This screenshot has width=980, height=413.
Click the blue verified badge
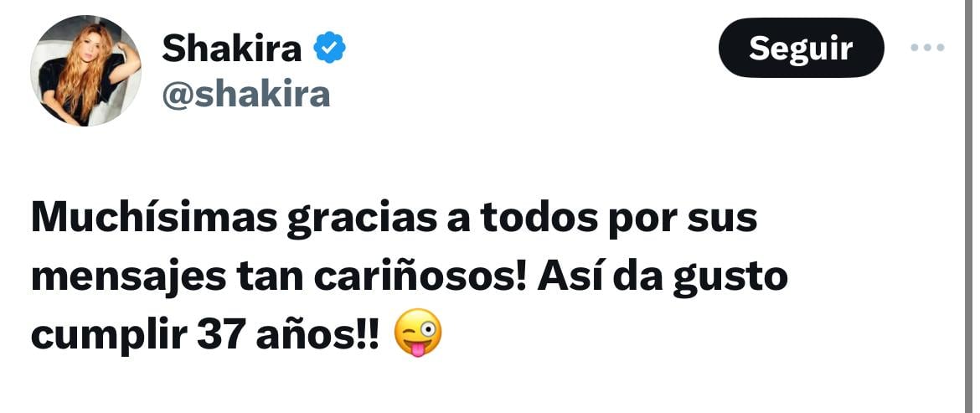click(x=329, y=49)
